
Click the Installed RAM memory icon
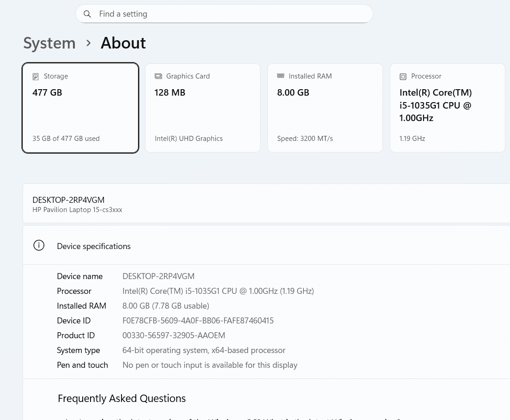click(x=280, y=76)
